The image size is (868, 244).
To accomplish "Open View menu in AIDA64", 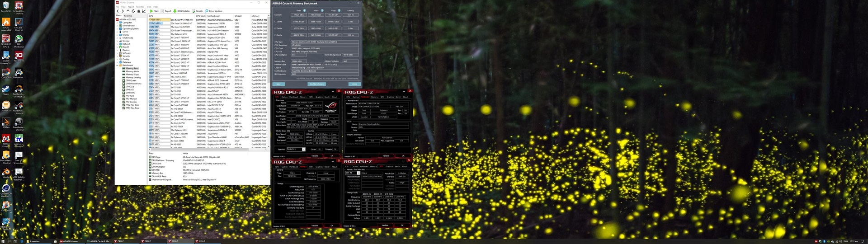I will tap(123, 7).
